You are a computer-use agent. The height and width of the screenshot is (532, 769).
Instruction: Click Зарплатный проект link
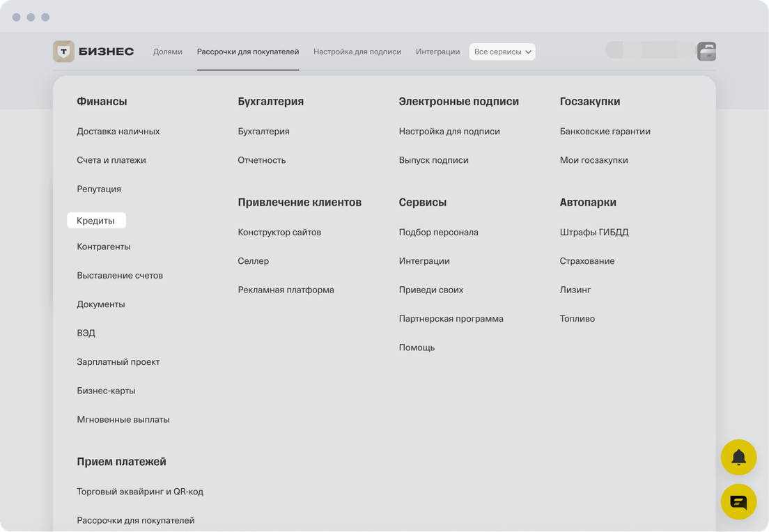[118, 362]
